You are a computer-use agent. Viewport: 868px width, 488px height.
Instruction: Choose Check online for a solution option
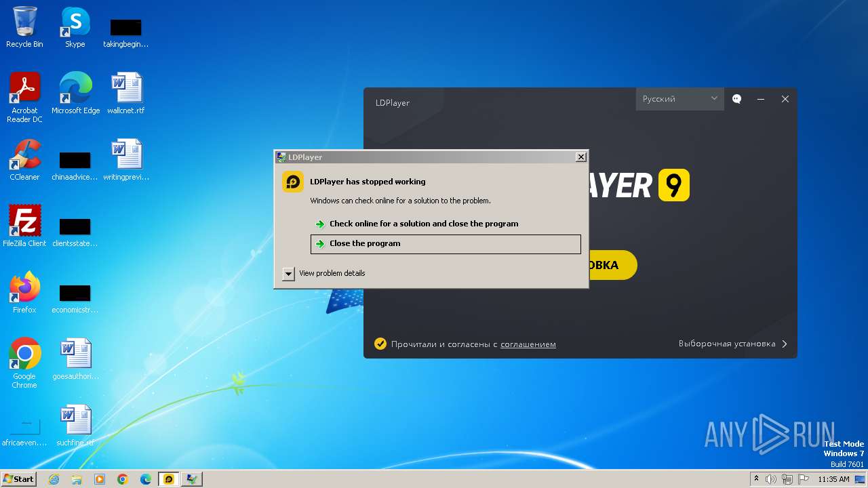pyautogui.click(x=446, y=224)
